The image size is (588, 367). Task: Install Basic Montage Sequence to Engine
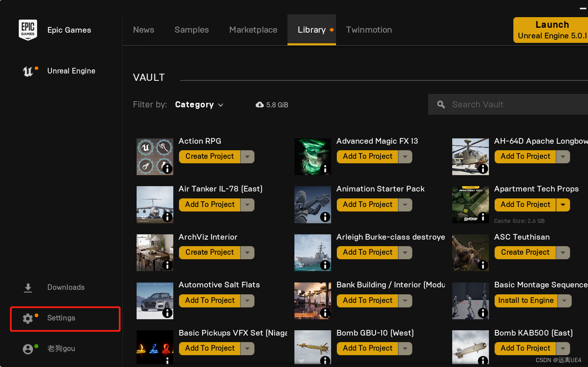tap(526, 301)
